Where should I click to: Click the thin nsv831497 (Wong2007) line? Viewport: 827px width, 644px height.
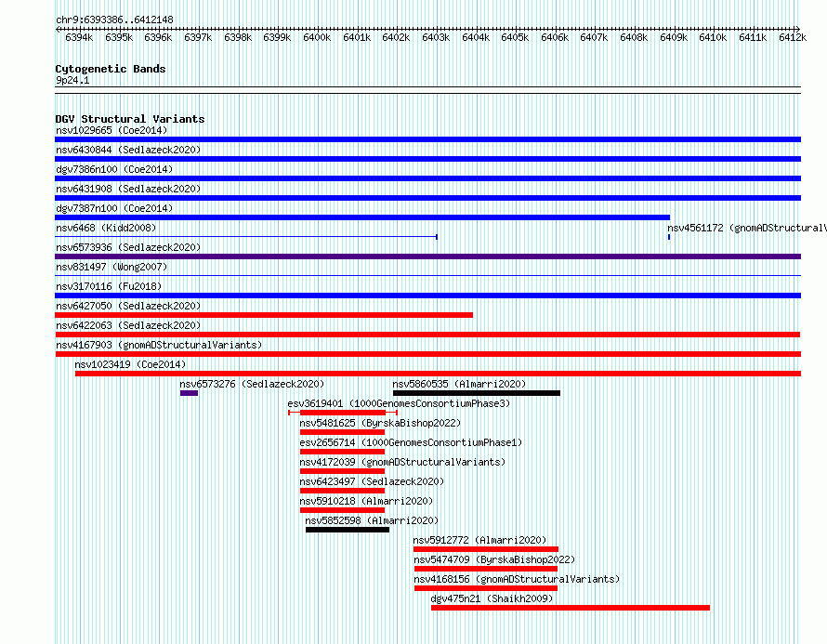click(427, 275)
